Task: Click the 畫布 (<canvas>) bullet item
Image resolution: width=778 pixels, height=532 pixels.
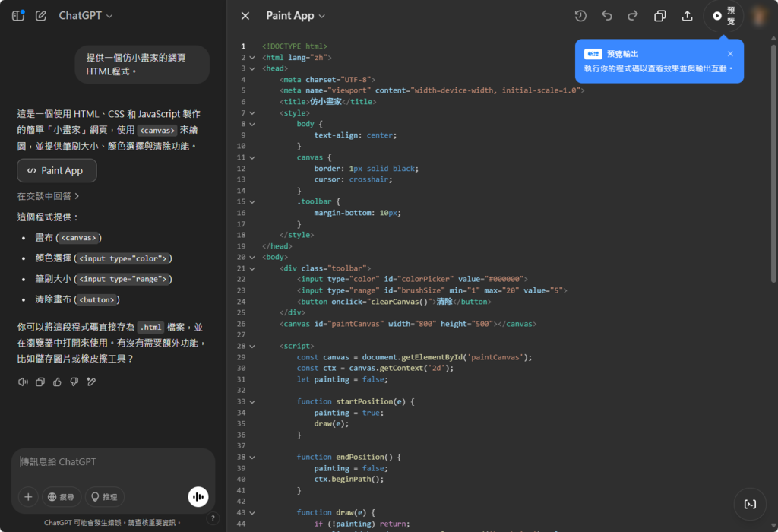Action: tap(68, 238)
